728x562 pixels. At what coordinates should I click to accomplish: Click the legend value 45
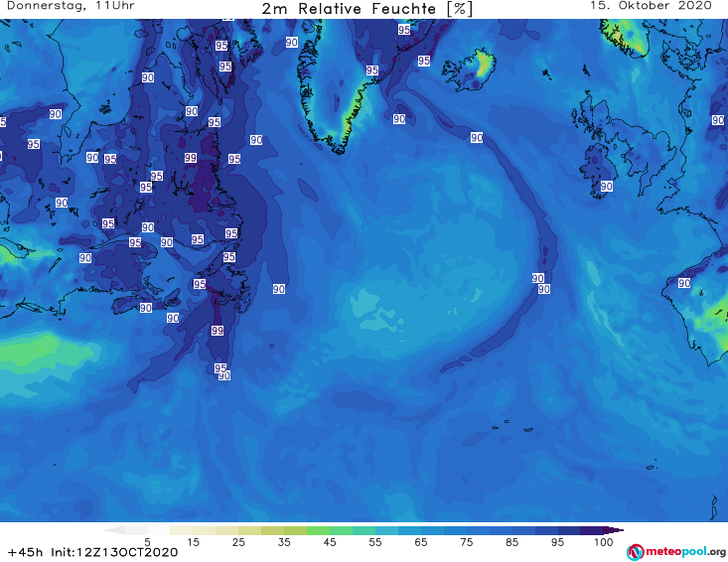[x=329, y=542]
